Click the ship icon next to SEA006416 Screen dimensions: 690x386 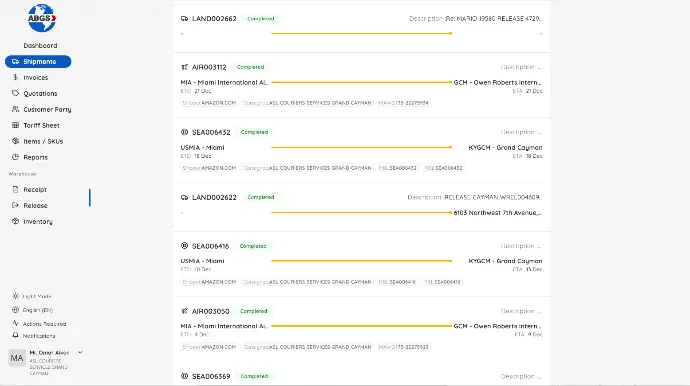pyautogui.click(x=184, y=246)
